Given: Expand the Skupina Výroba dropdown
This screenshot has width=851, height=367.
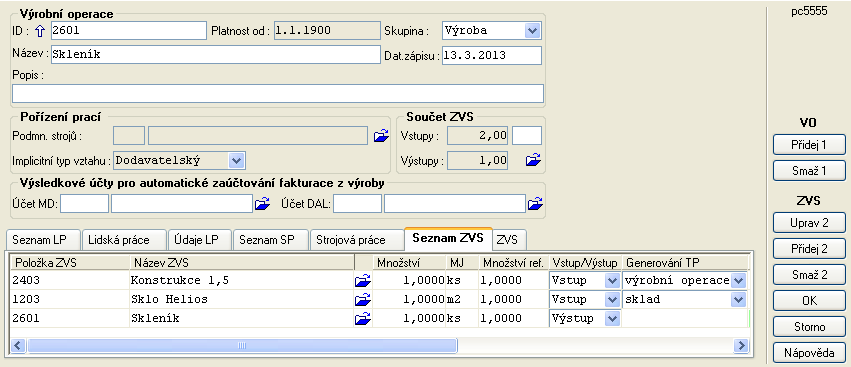Looking at the screenshot, I should [x=532, y=30].
